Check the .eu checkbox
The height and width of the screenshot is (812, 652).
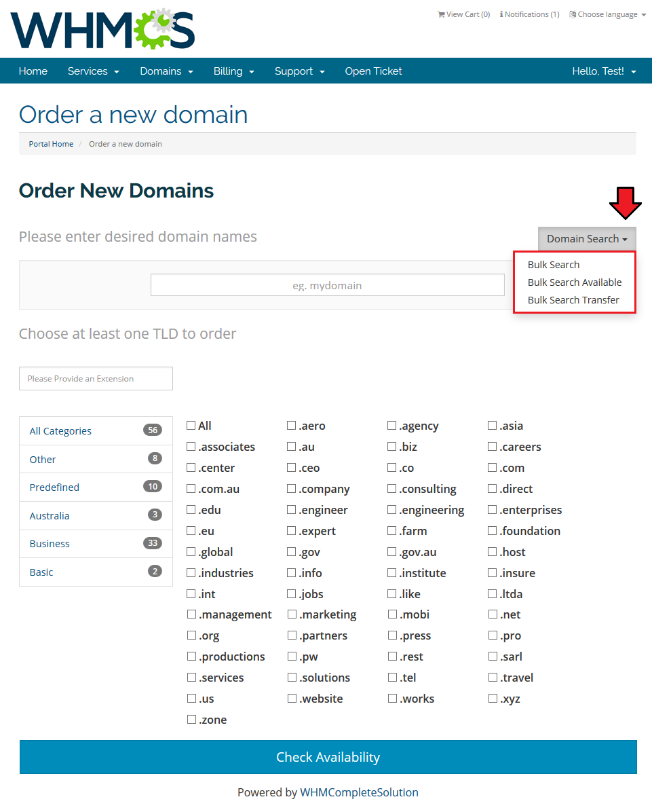(191, 530)
